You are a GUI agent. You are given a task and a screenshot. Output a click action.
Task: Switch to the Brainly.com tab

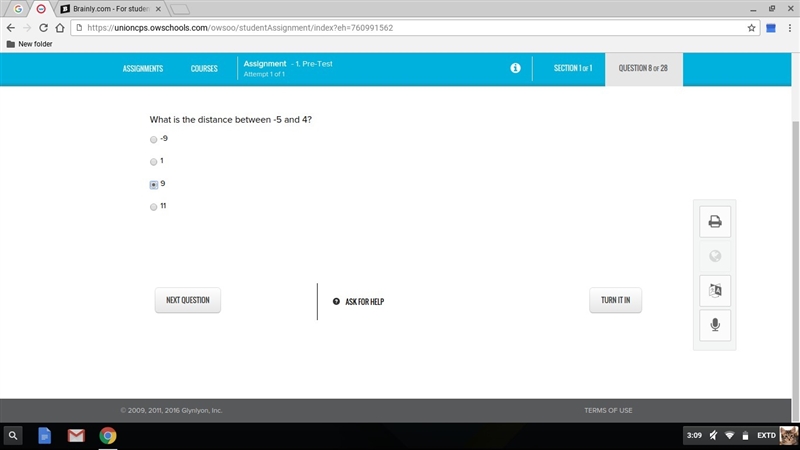[x=111, y=9]
